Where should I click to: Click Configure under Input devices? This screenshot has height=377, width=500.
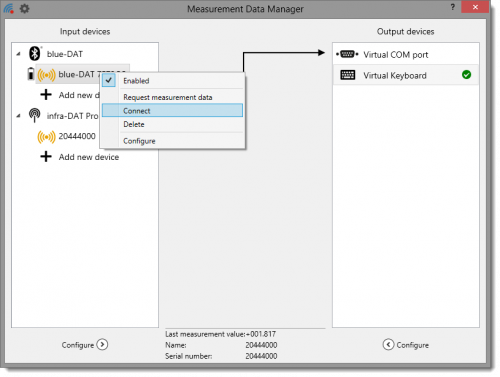pyautogui.click(x=78, y=345)
